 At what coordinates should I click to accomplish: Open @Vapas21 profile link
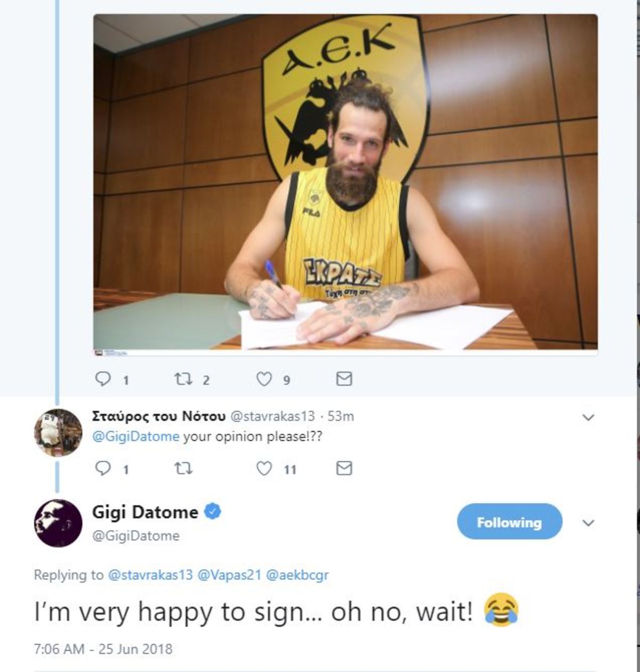(229, 575)
